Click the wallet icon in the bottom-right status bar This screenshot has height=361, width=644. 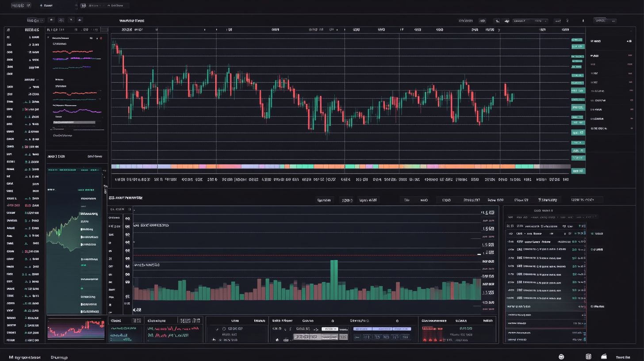click(604, 356)
